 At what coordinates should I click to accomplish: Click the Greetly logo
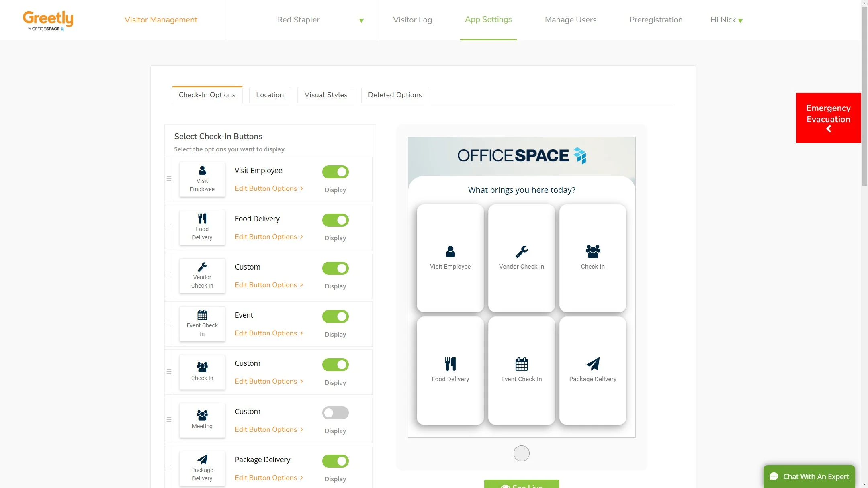tap(48, 20)
